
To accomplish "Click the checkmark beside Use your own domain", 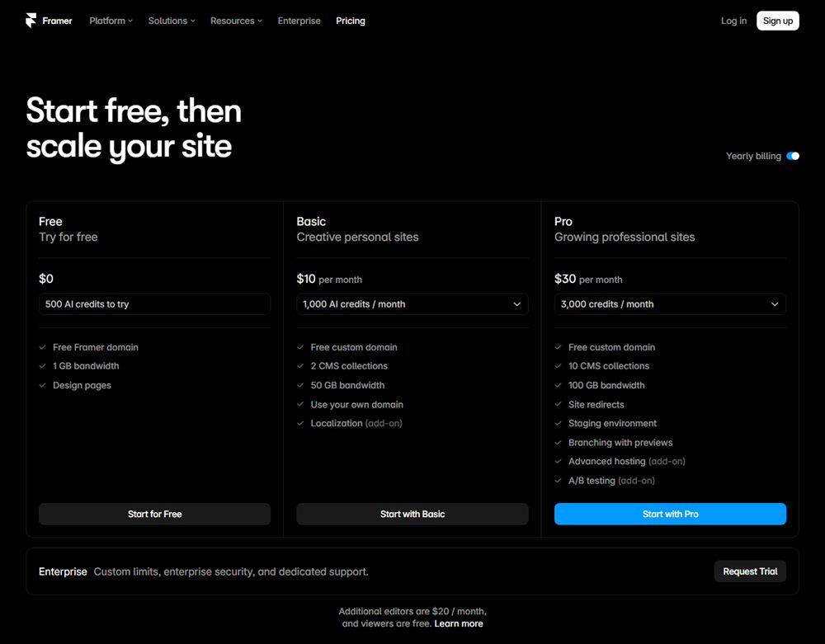I will 300,404.
